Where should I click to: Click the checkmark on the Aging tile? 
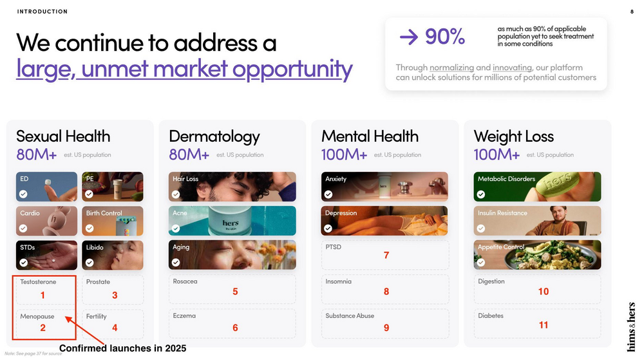176,262
